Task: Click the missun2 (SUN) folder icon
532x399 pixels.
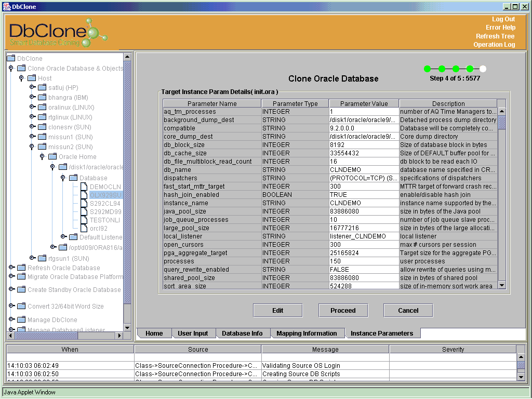Action: (x=42, y=147)
